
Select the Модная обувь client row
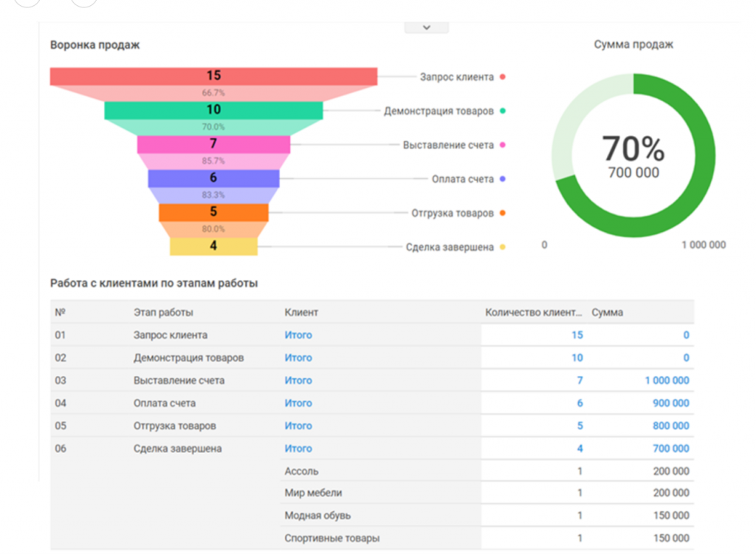pos(487,516)
